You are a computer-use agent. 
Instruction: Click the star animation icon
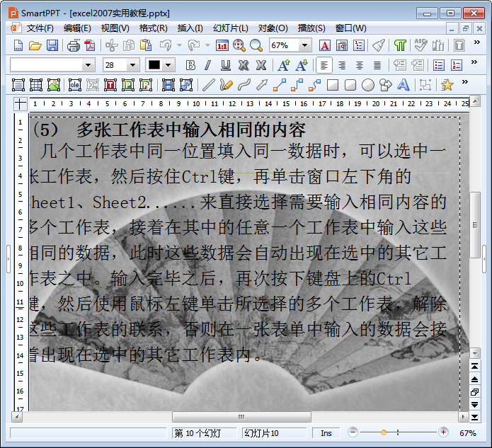click(x=447, y=85)
